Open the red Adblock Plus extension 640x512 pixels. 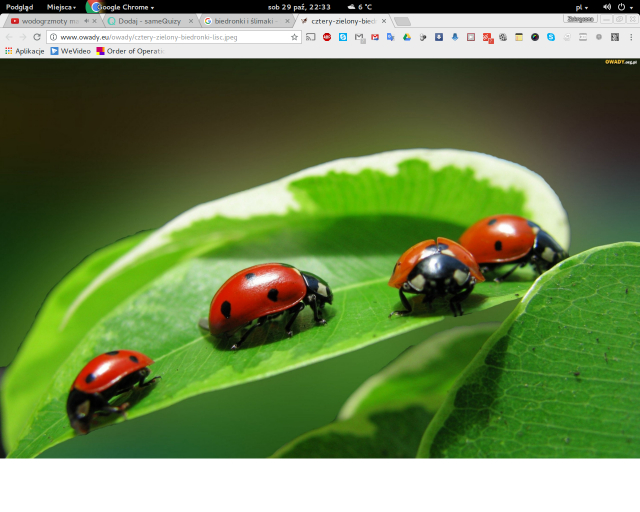coord(327,37)
